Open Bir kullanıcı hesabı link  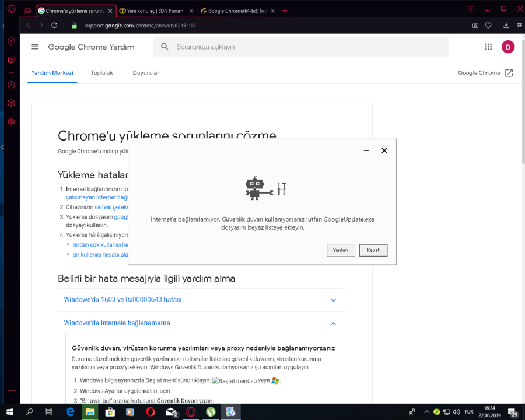coord(100,254)
